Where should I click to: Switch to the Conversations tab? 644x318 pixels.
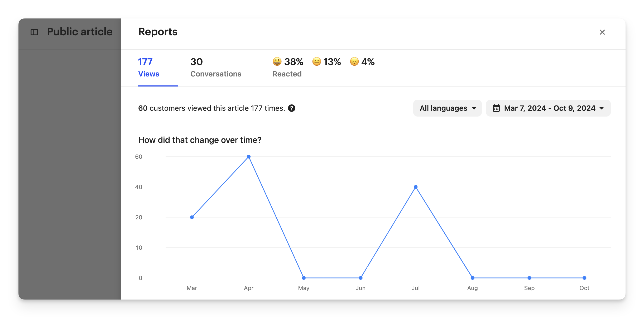point(216,68)
